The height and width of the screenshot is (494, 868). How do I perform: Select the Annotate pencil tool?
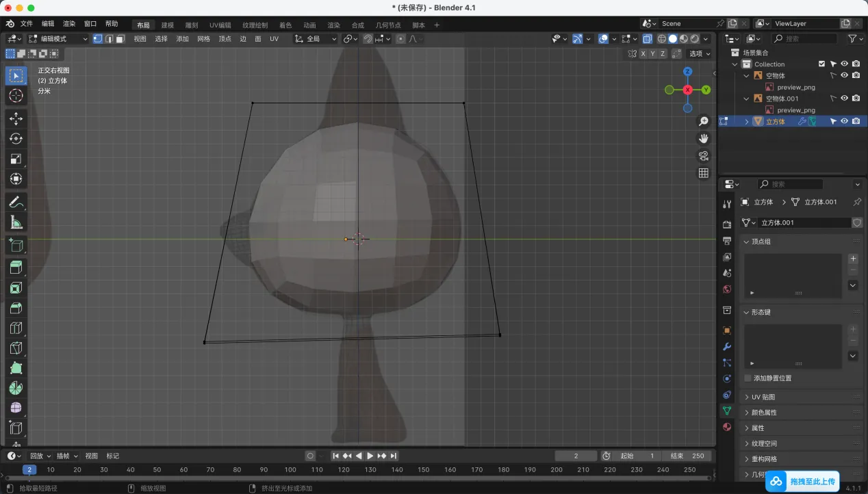pos(16,202)
